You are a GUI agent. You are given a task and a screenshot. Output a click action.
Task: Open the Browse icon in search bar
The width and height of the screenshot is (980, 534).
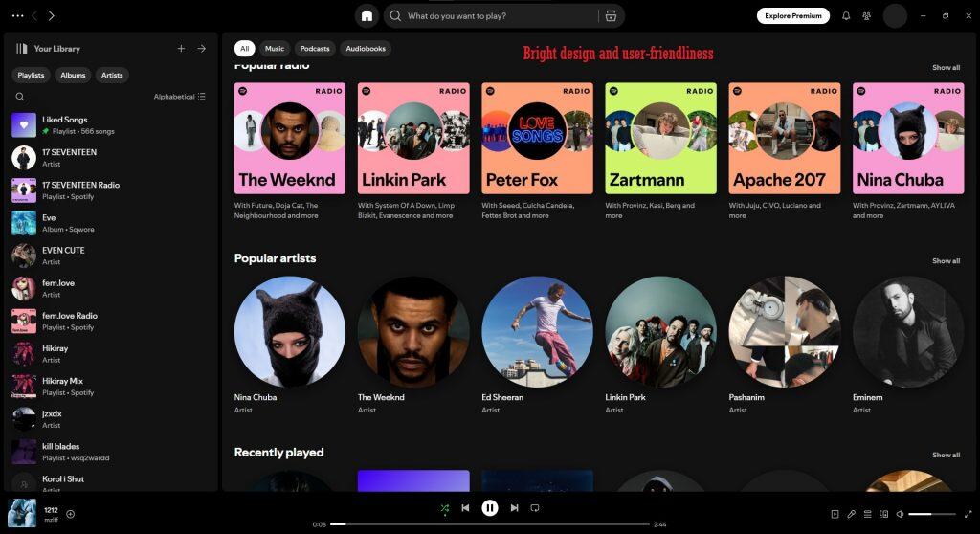point(611,16)
